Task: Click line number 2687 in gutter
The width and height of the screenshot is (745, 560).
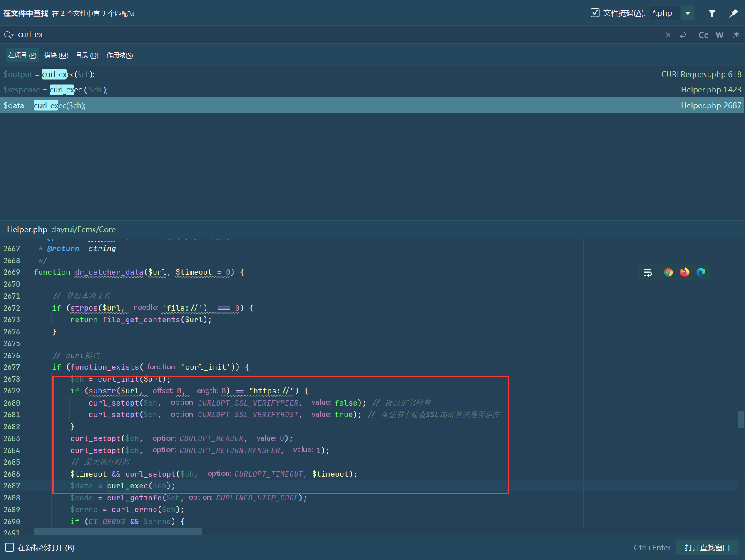Action: [x=12, y=485]
